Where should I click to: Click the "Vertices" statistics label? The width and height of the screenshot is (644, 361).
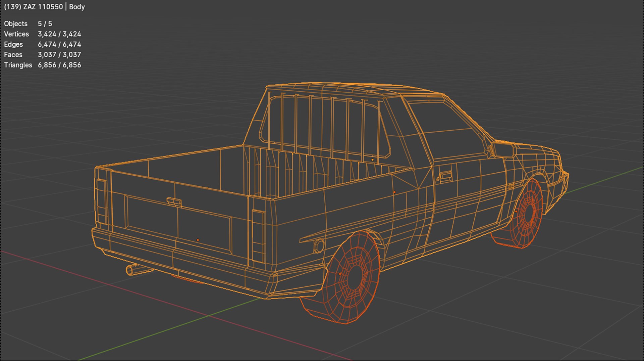tap(16, 34)
